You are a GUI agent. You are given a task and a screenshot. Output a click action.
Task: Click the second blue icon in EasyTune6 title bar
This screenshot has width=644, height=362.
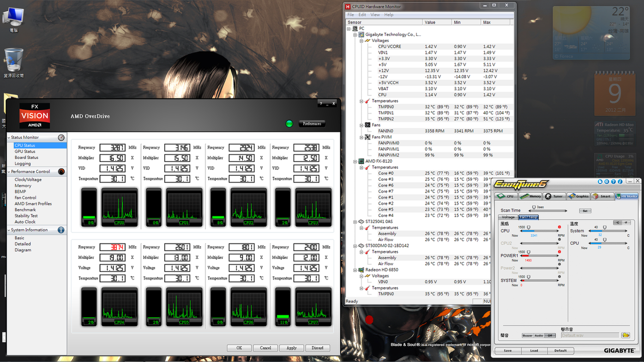607,181
